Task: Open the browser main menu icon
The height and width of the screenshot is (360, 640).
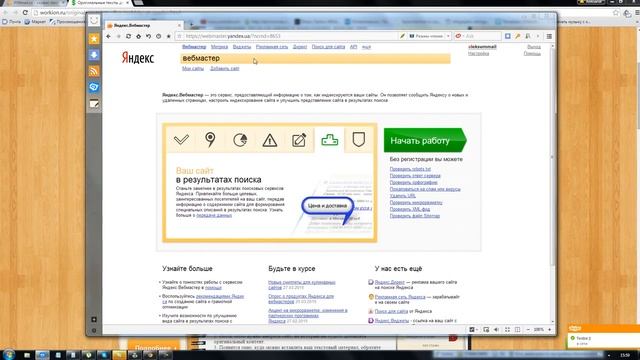Action: (x=549, y=36)
